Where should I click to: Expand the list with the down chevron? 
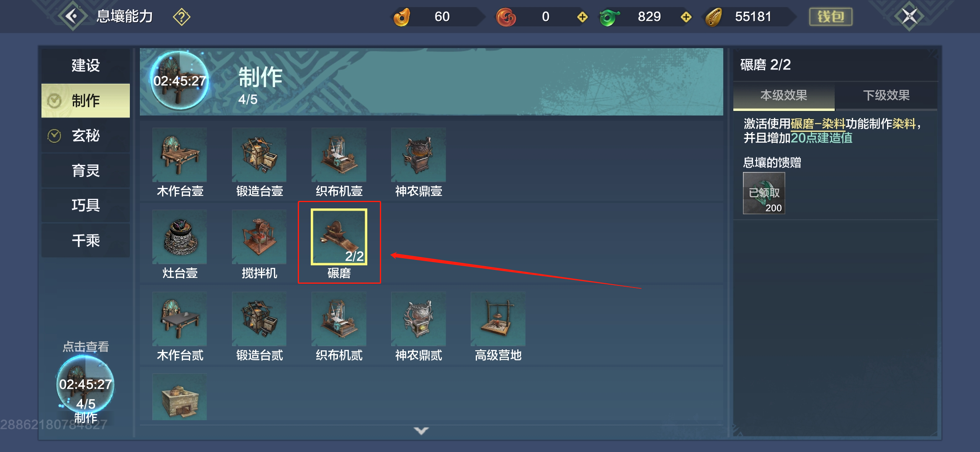tap(421, 431)
